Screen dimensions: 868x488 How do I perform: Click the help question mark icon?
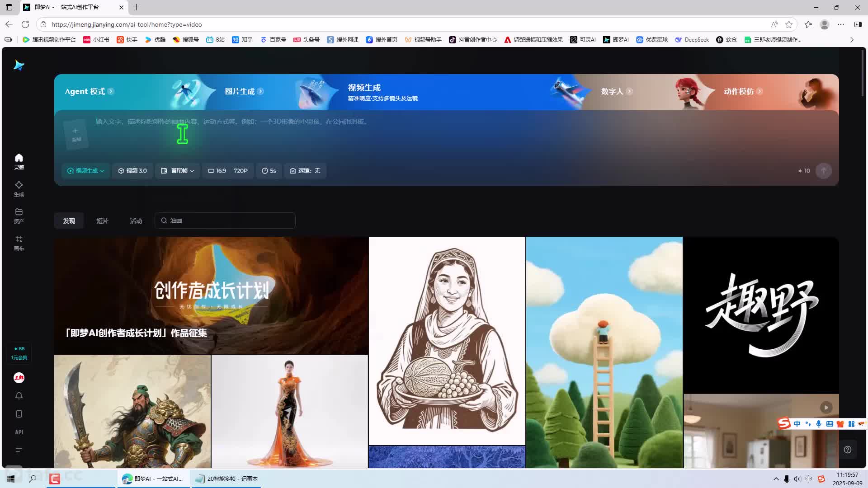coord(848,450)
